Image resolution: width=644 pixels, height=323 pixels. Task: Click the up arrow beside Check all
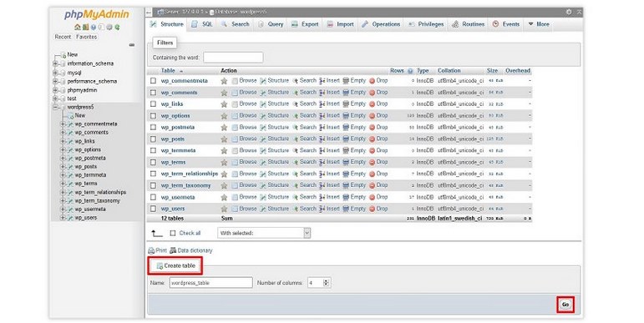pos(156,233)
